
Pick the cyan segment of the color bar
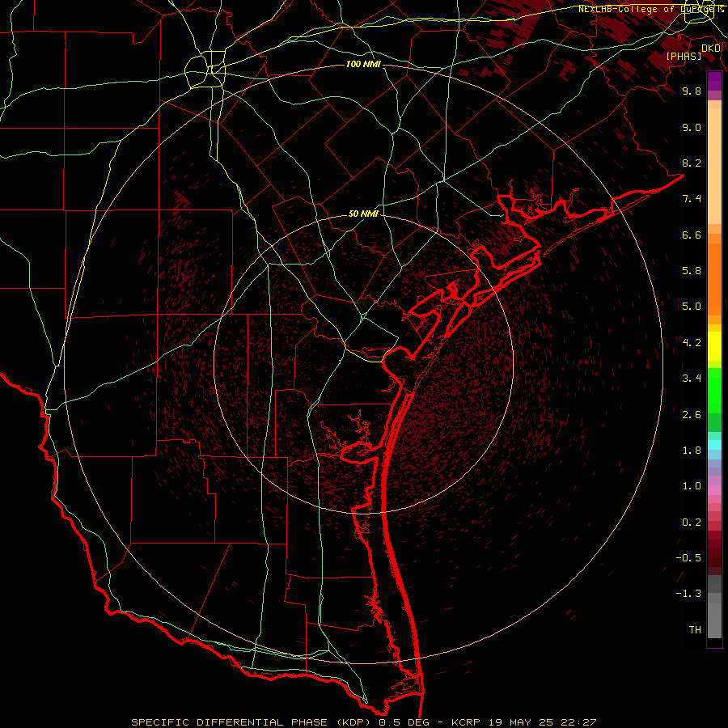(x=714, y=444)
